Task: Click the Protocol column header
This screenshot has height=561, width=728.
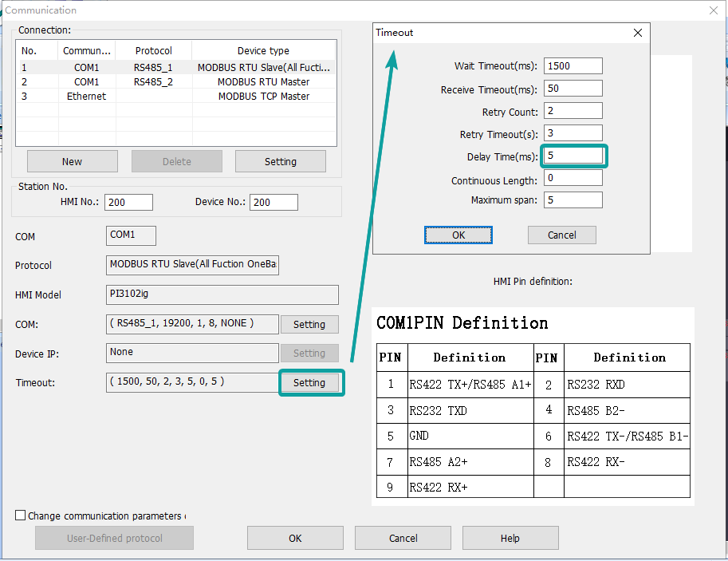Action: click(x=154, y=50)
